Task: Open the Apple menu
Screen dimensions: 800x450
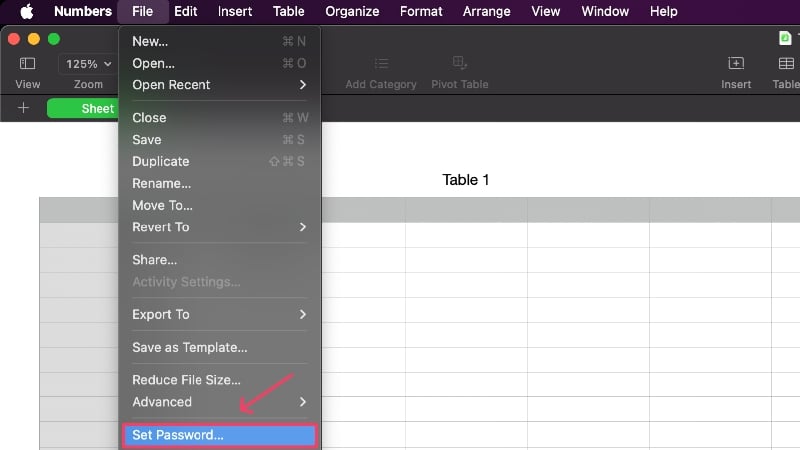Action: [x=27, y=11]
